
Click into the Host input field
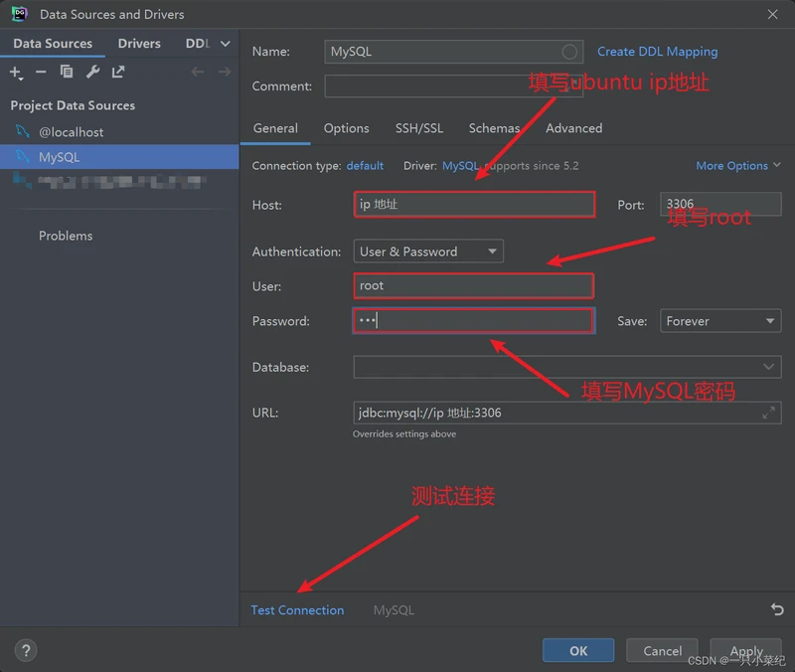[x=474, y=205]
